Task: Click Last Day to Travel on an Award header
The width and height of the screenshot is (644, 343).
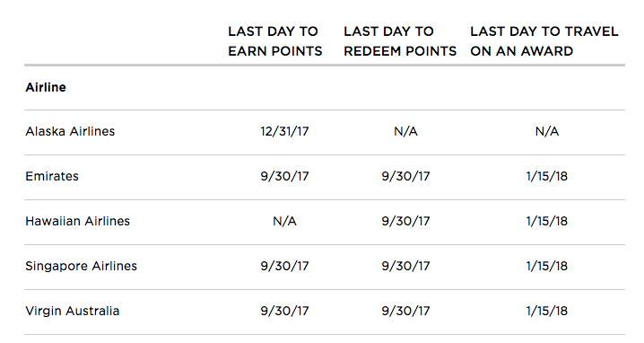Action: click(x=544, y=41)
